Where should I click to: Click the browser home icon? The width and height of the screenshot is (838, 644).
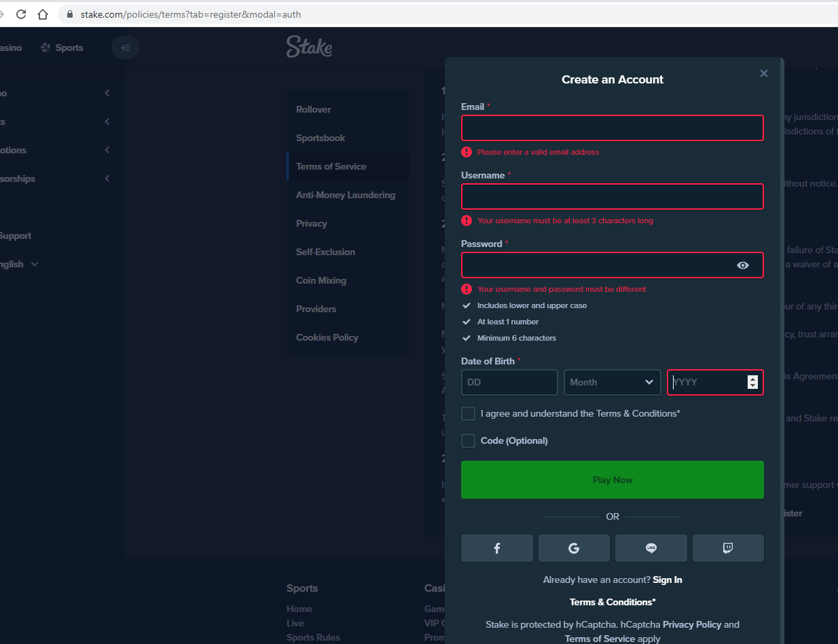pyautogui.click(x=43, y=14)
